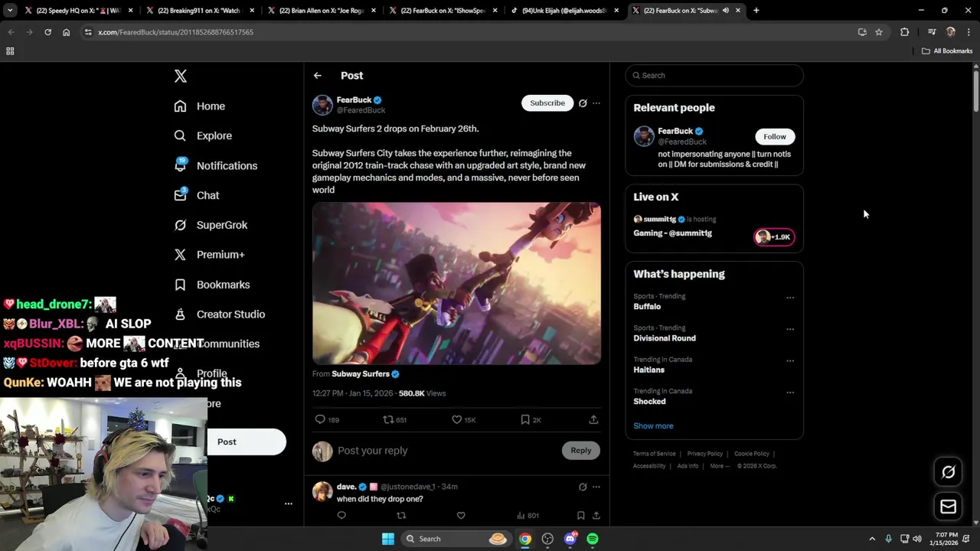Expand the More footer menu

(x=720, y=466)
